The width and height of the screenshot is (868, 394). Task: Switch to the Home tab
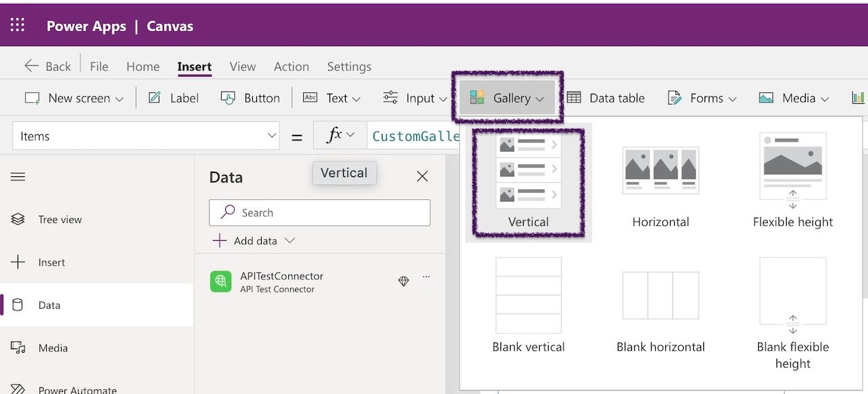(143, 66)
